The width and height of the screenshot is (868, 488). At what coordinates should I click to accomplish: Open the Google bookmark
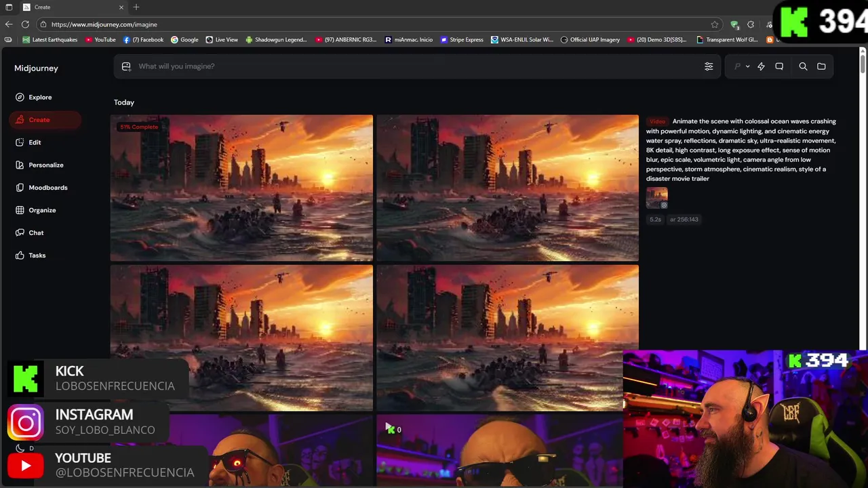(184, 40)
